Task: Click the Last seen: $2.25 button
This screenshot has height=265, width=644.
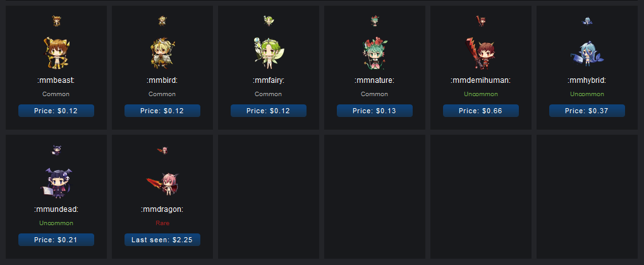Action: [162, 240]
